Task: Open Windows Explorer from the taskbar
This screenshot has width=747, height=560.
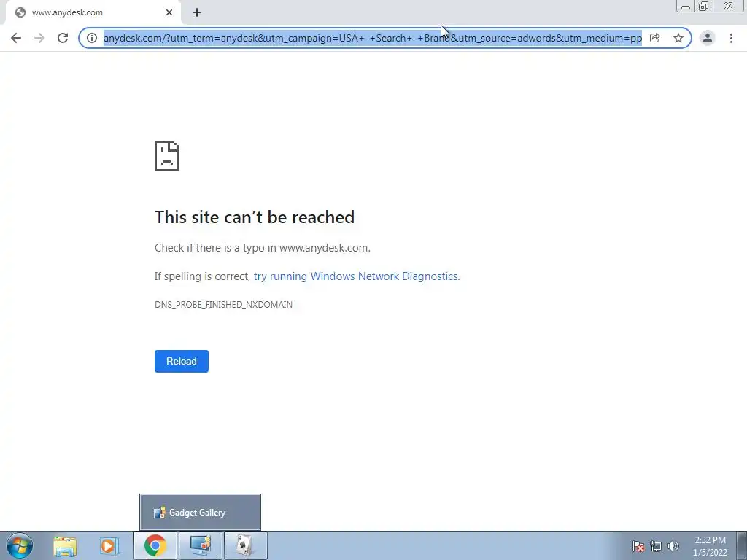Action: [65, 545]
